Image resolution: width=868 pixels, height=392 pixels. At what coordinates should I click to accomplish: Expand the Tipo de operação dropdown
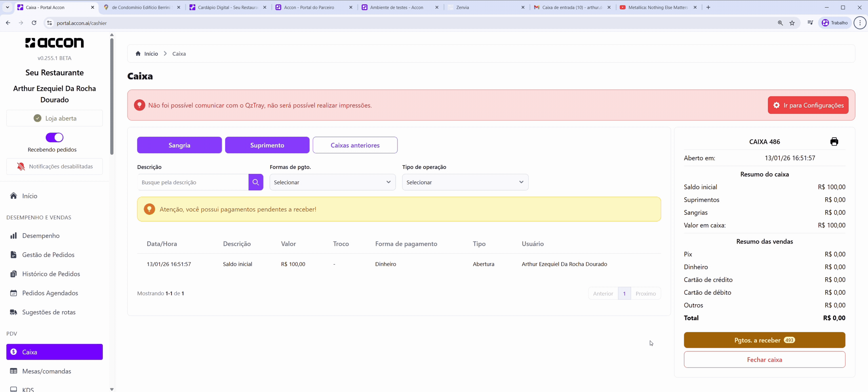click(x=465, y=182)
